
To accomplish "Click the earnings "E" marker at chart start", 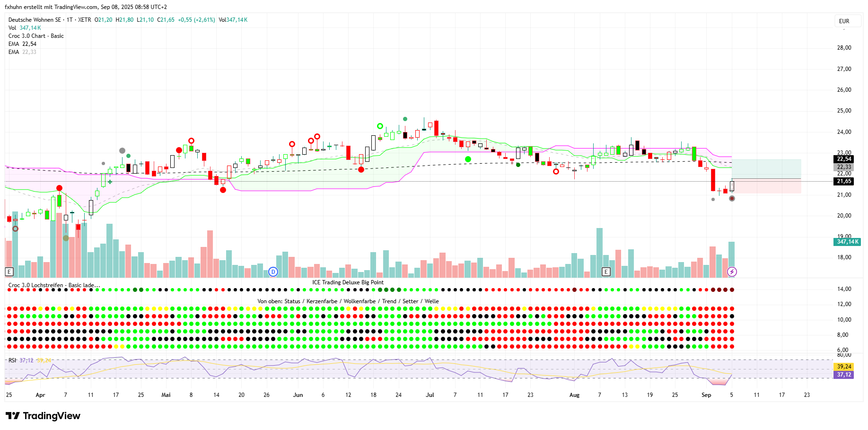I will [x=9, y=272].
